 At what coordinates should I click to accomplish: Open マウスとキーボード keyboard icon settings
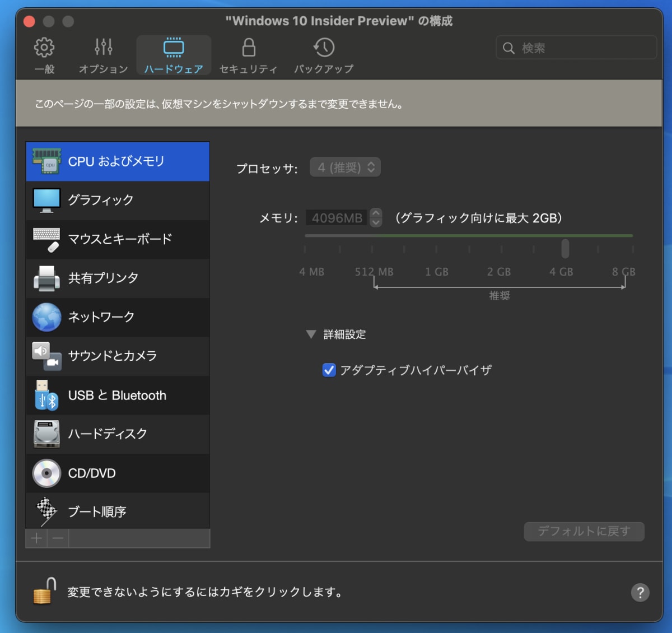(46, 239)
